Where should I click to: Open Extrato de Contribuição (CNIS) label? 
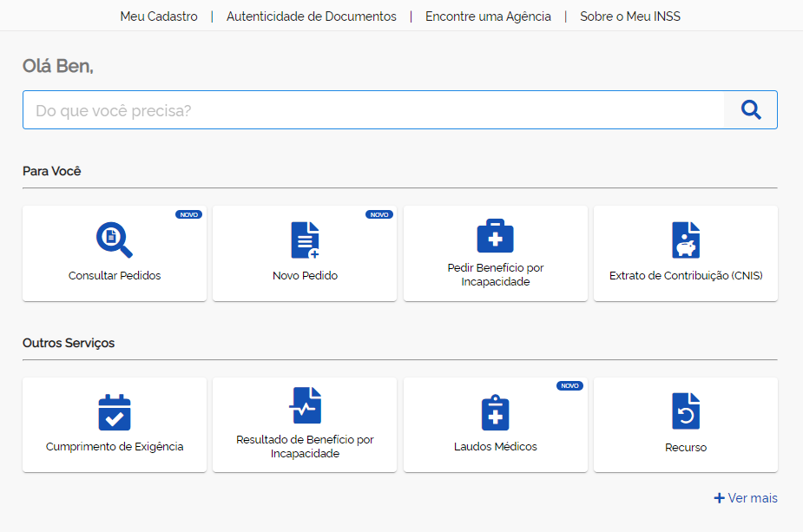(x=686, y=275)
